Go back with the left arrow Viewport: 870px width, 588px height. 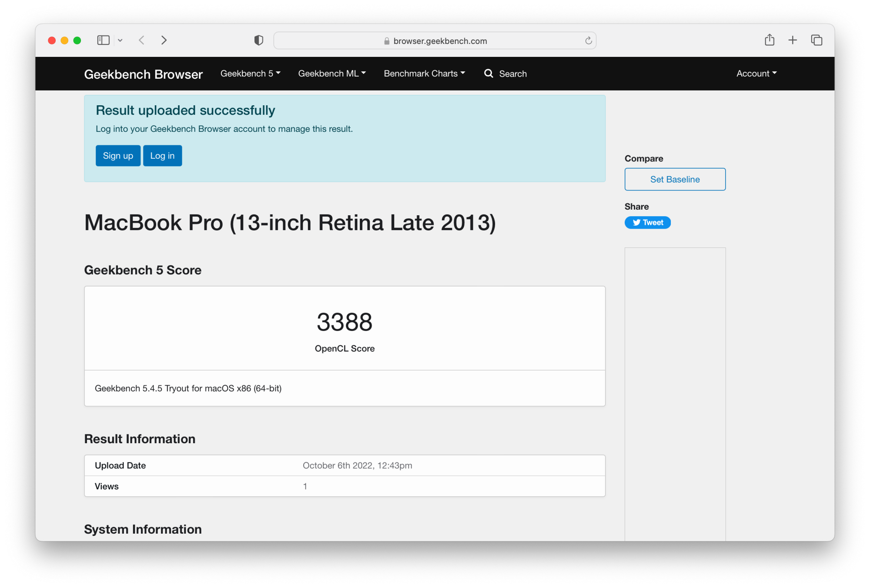click(x=142, y=40)
